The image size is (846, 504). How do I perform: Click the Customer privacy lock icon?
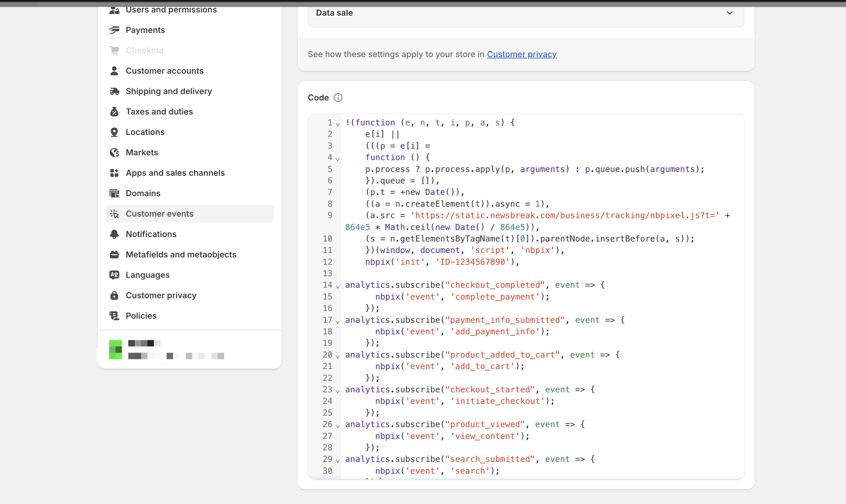(114, 295)
